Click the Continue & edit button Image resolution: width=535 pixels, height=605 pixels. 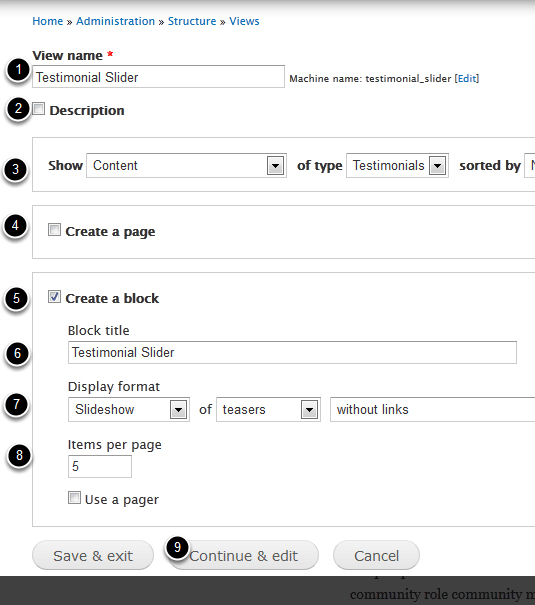(244, 555)
